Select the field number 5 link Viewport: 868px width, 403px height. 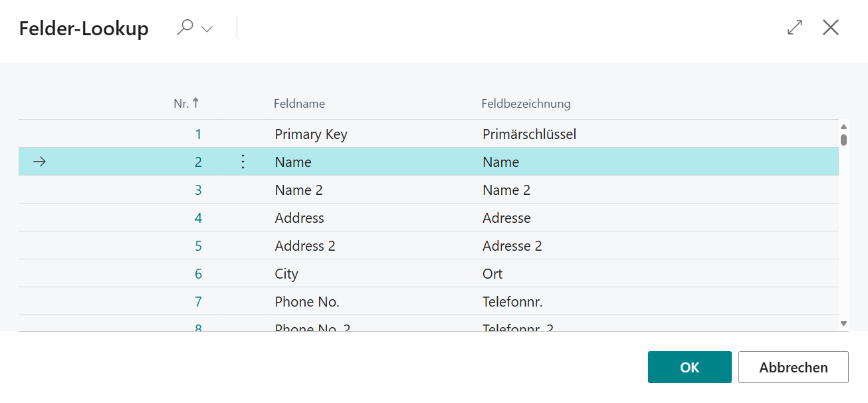tap(198, 245)
